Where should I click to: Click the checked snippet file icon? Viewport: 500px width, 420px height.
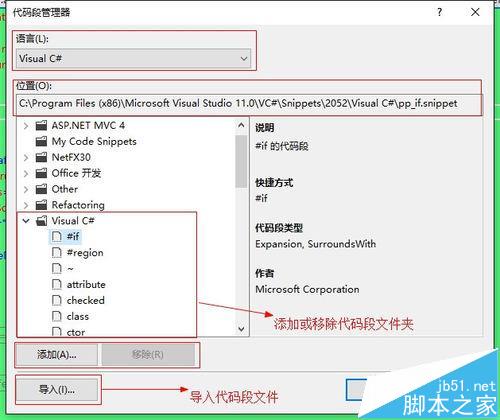pos(57,300)
